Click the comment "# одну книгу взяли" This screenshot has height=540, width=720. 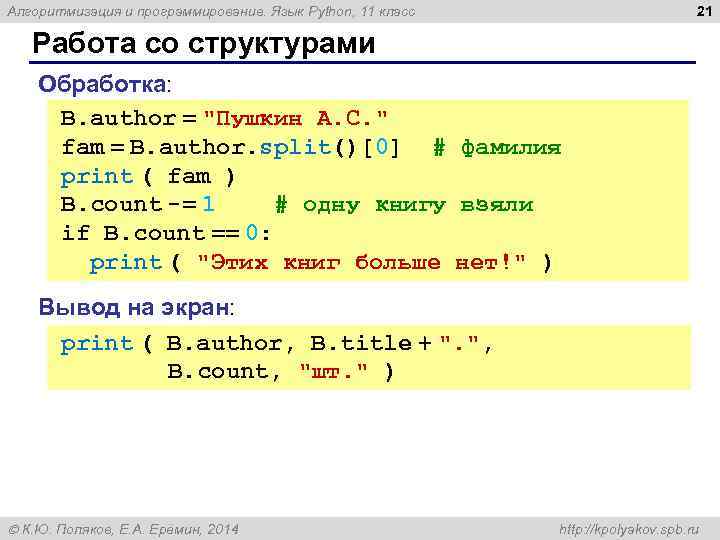coord(405,205)
